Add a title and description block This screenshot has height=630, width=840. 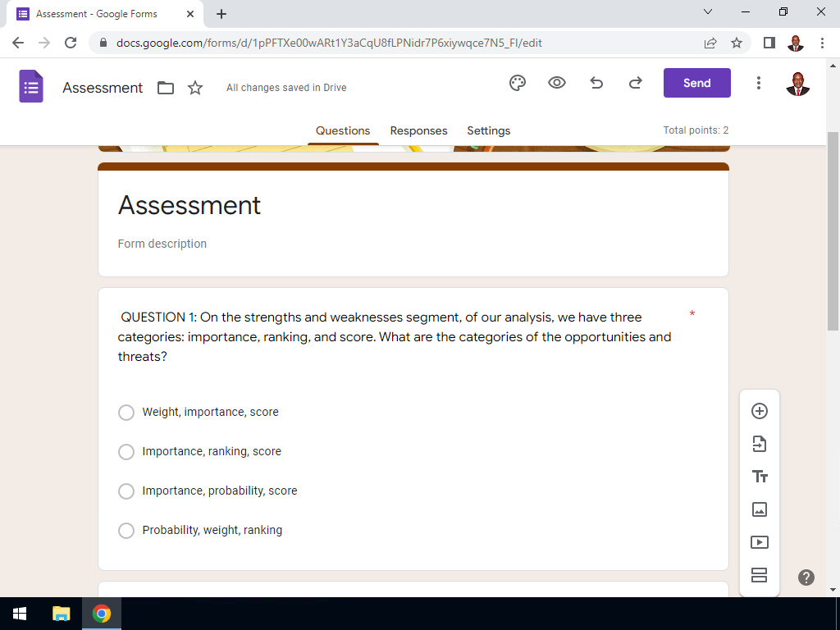(759, 477)
